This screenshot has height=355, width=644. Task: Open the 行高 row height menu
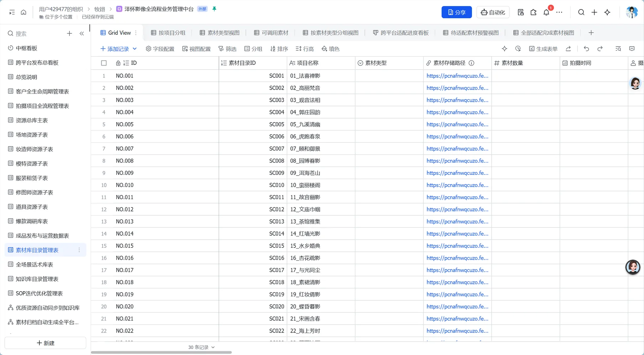(305, 49)
